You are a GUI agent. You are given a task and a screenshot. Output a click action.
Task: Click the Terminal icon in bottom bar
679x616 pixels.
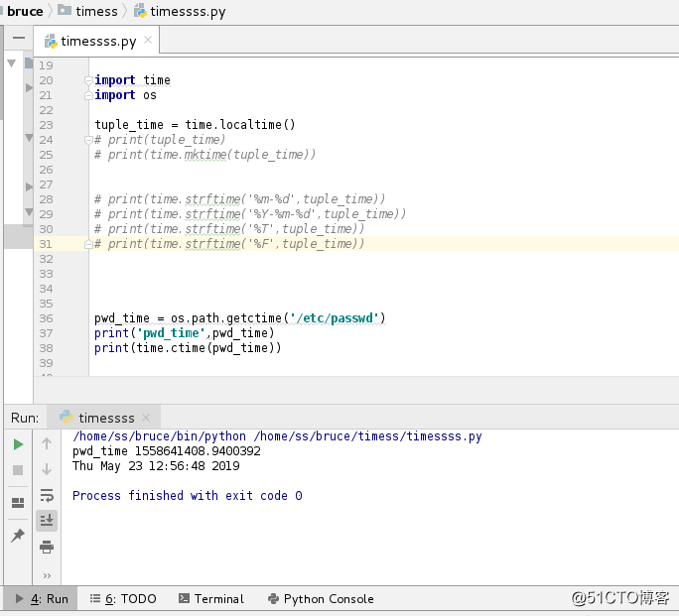[184, 598]
